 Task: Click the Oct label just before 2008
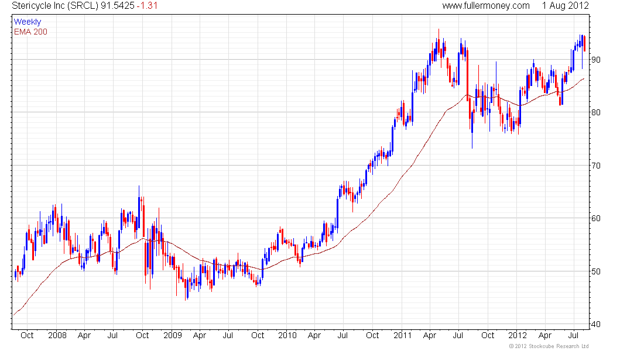tap(27, 335)
